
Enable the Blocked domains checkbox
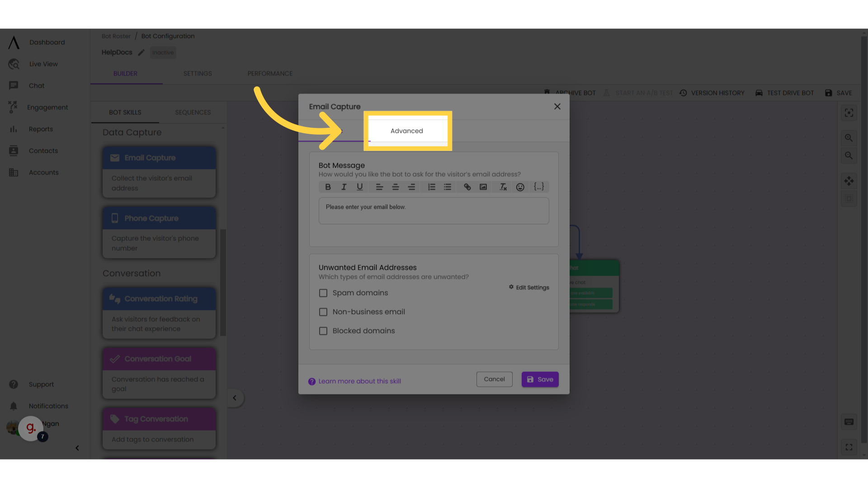323,331
